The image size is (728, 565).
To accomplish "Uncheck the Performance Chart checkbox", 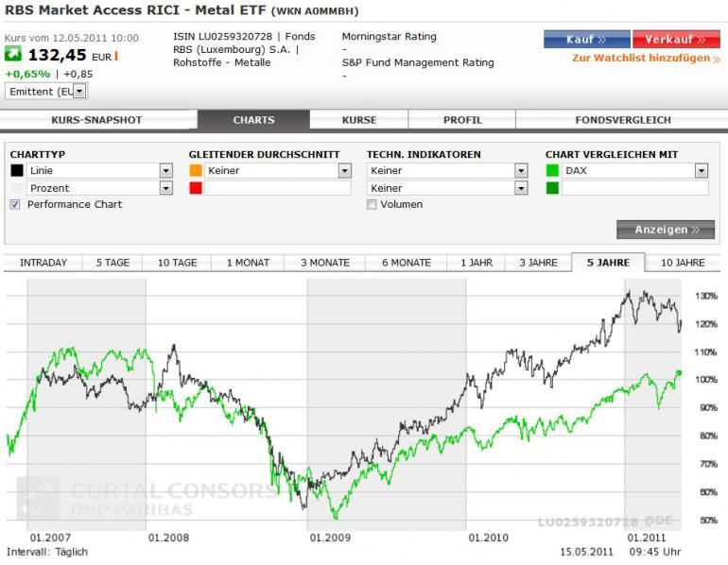I will click(x=15, y=205).
